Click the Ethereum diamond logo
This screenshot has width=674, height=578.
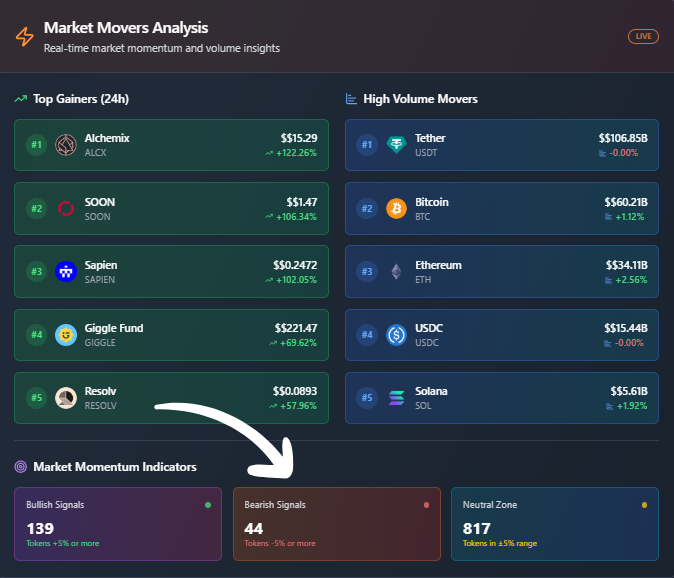click(396, 272)
